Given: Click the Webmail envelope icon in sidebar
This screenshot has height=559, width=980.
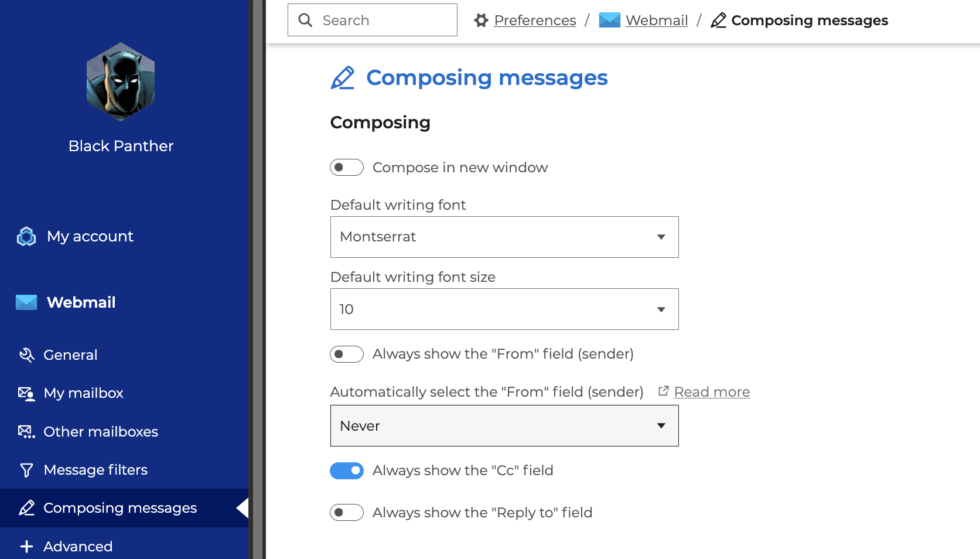Looking at the screenshot, I should click(26, 302).
